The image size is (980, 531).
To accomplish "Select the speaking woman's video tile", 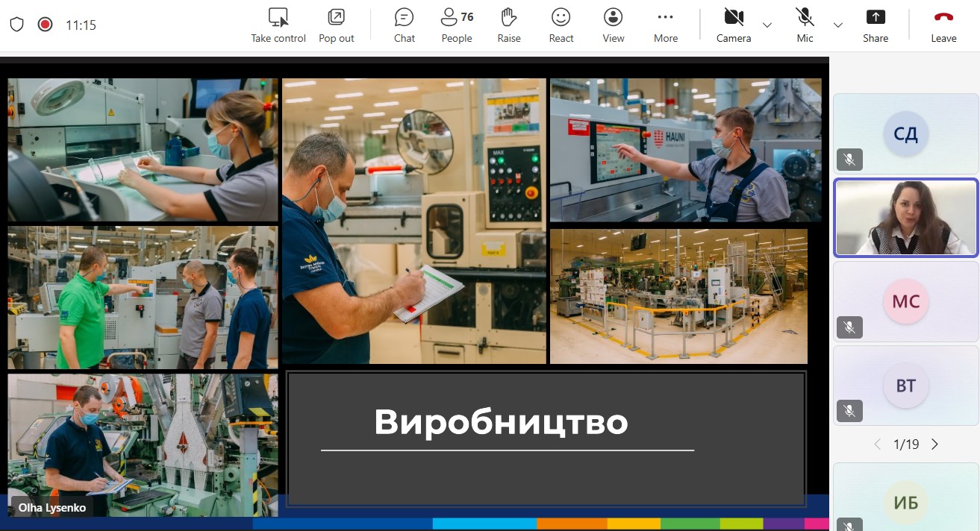I will point(905,218).
